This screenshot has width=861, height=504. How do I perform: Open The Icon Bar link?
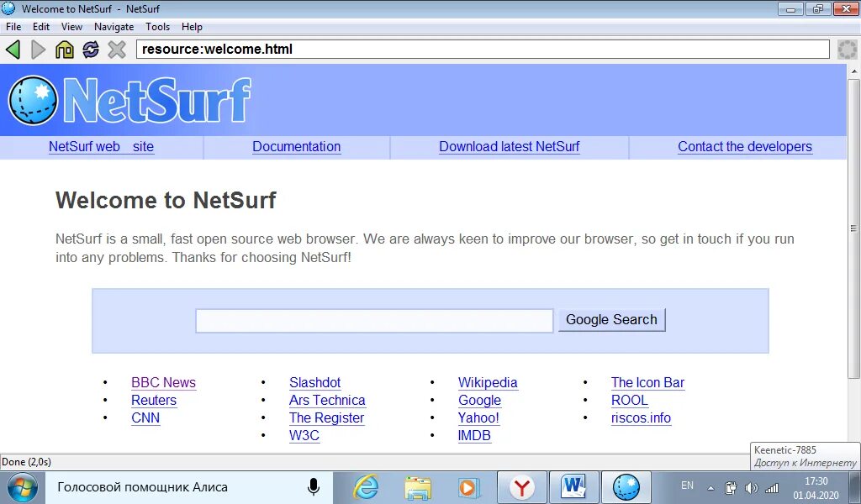(x=648, y=383)
